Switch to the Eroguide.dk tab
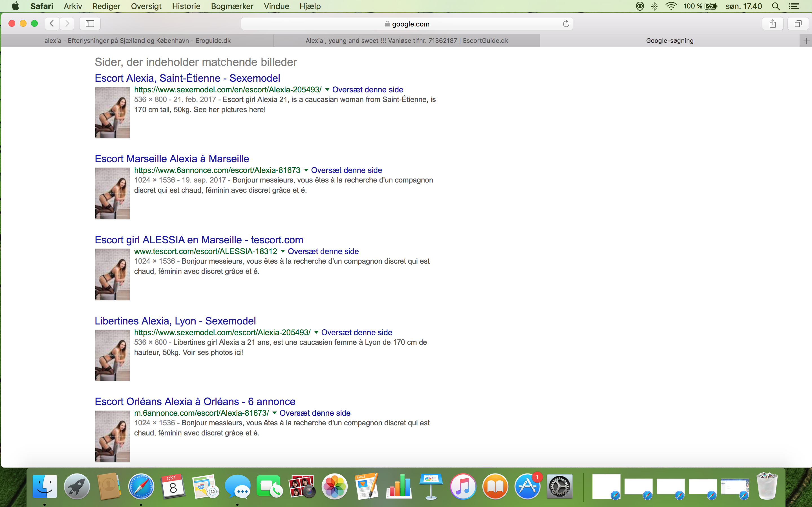 (137, 41)
